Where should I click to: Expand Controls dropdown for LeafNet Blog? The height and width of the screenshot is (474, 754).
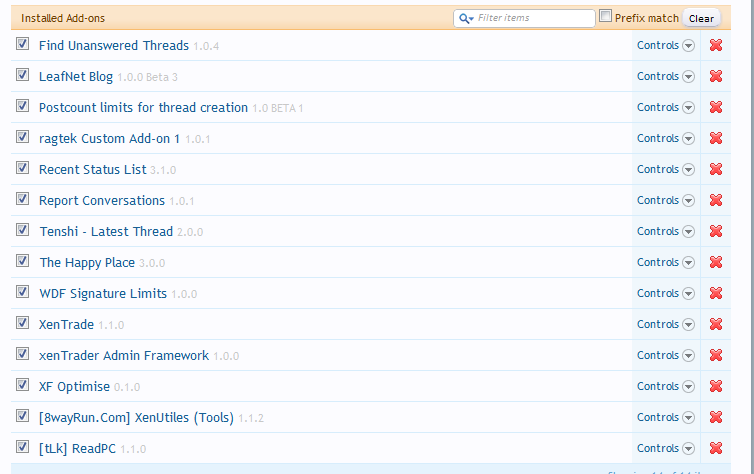666,76
